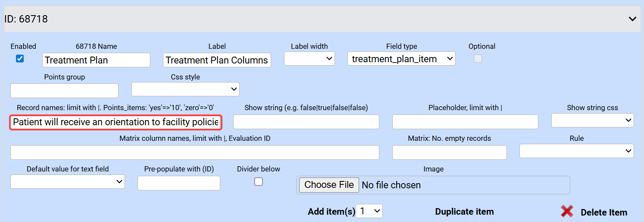Viewport: 644px width, 222px height.
Task: Open the Show string css dropdown
Action: 592,121
